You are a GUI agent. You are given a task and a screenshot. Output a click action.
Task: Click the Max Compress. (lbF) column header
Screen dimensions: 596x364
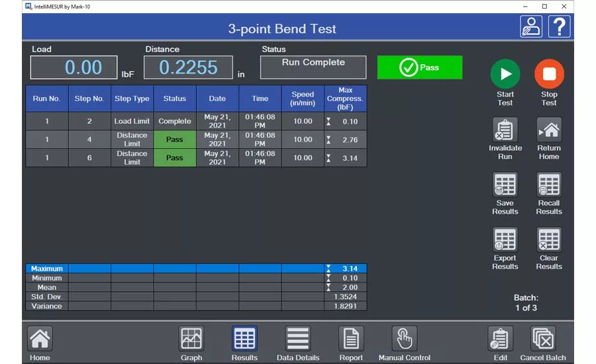pos(346,99)
